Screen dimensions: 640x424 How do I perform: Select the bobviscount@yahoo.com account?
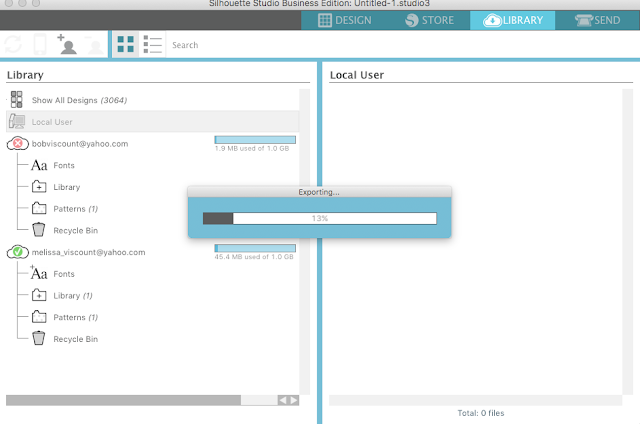pyautogui.click(x=80, y=144)
